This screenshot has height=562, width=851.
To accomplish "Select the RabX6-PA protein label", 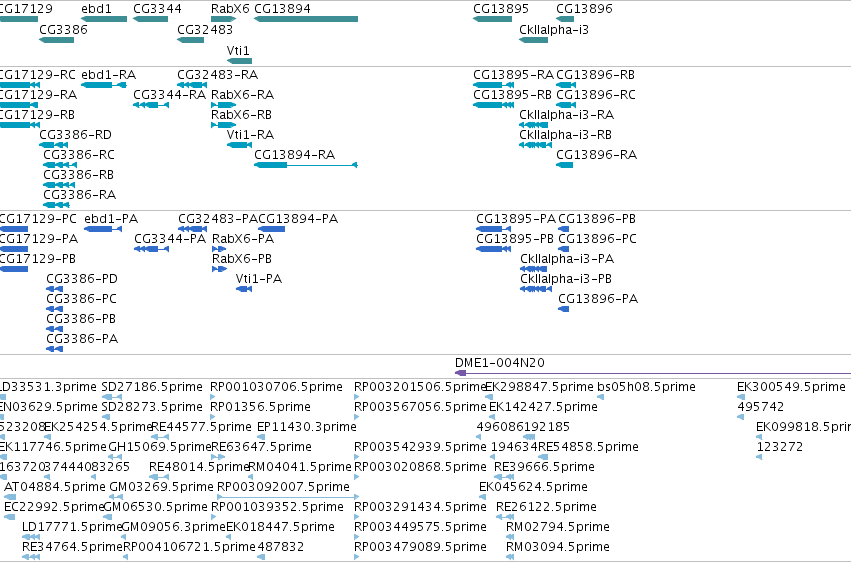I will click(x=243, y=239).
